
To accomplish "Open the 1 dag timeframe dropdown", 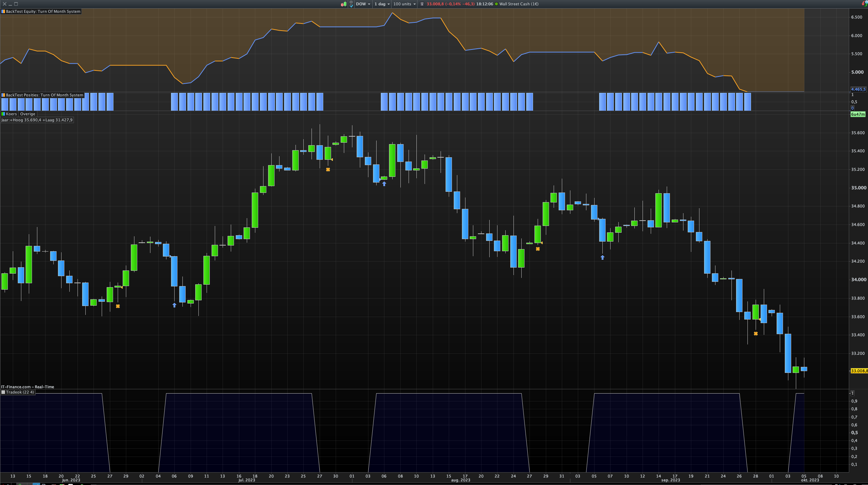I will 382,4.
